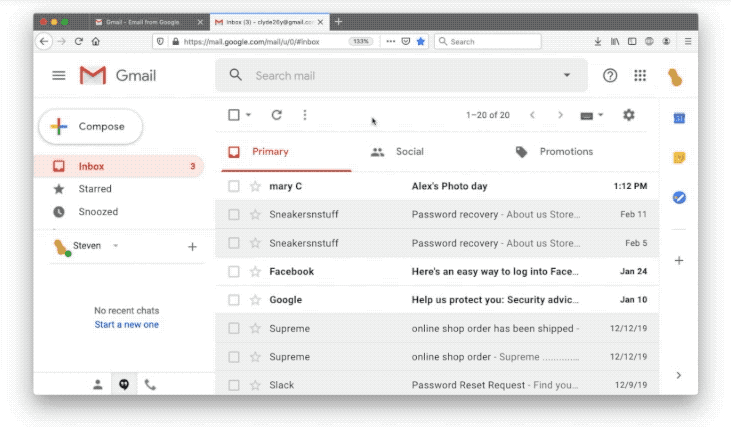Image resolution: width=731 pixels, height=427 pixels.
Task: Select the Facebook email checkbox
Action: pyautogui.click(x=234, y=271)
